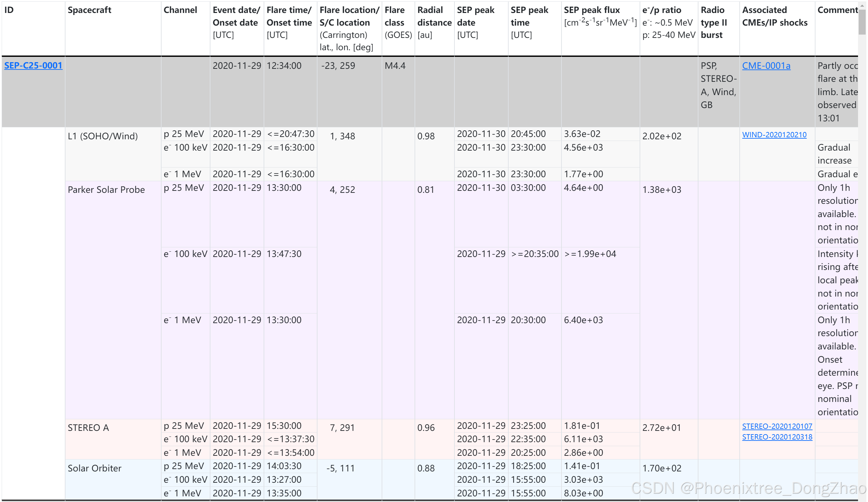This screenshot has height=502, width=868.
Task: Click the ID column header
Action: (9, 10)
